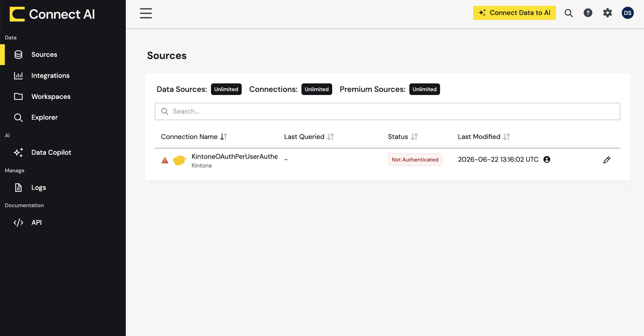Click the API code brackets icon

pyautogui.click(x=18, y=222)
